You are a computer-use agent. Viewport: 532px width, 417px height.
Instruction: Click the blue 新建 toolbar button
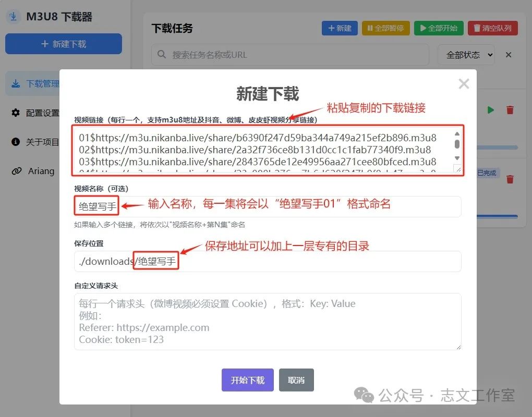(x=340, y=28)
